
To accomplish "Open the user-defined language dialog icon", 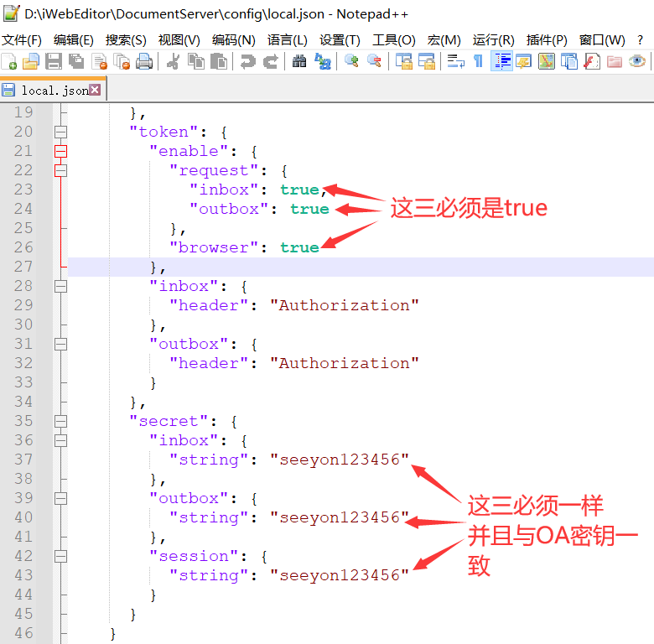I will click(524, 61).
